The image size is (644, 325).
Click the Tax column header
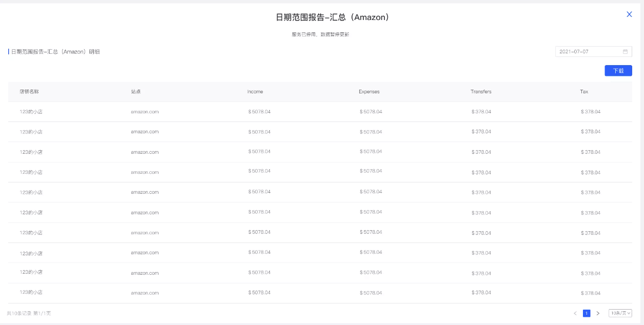(584, 92)
